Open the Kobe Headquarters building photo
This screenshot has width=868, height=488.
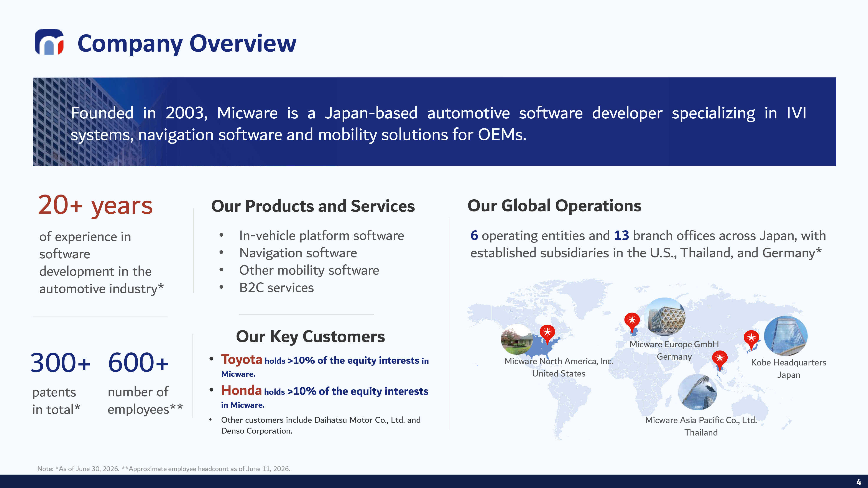click(786, 336)
